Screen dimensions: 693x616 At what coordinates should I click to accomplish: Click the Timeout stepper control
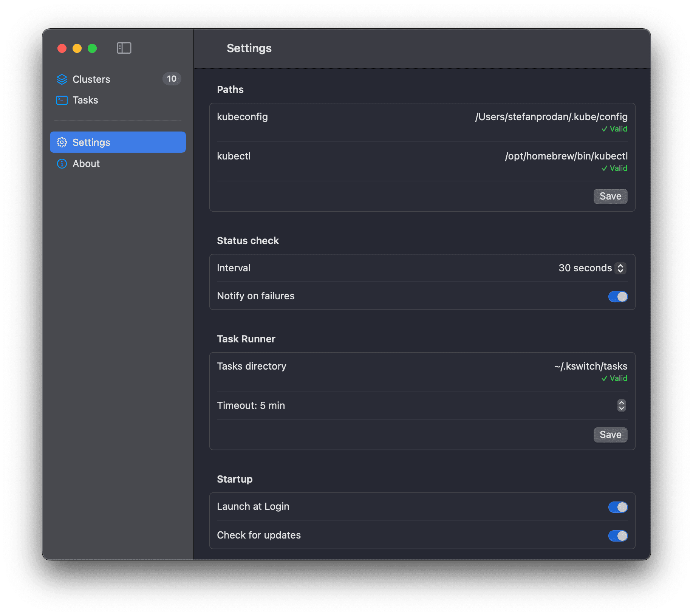[x=621, y=406]
